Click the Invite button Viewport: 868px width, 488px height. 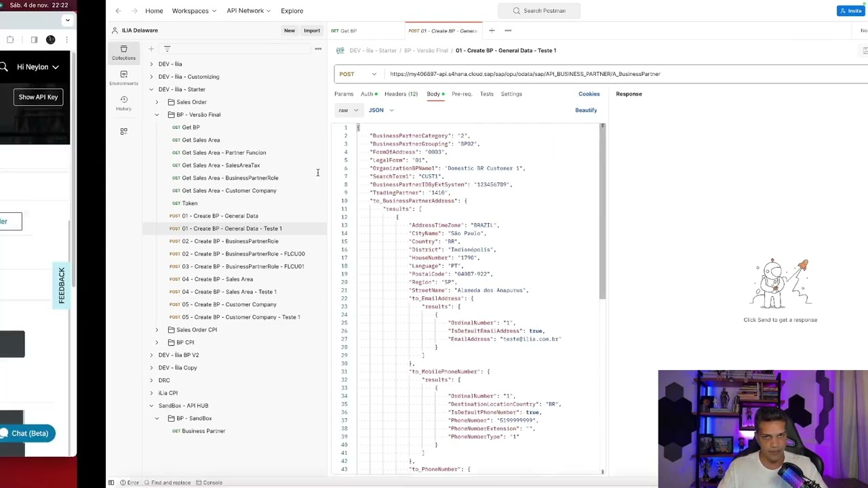click(851, 11)
